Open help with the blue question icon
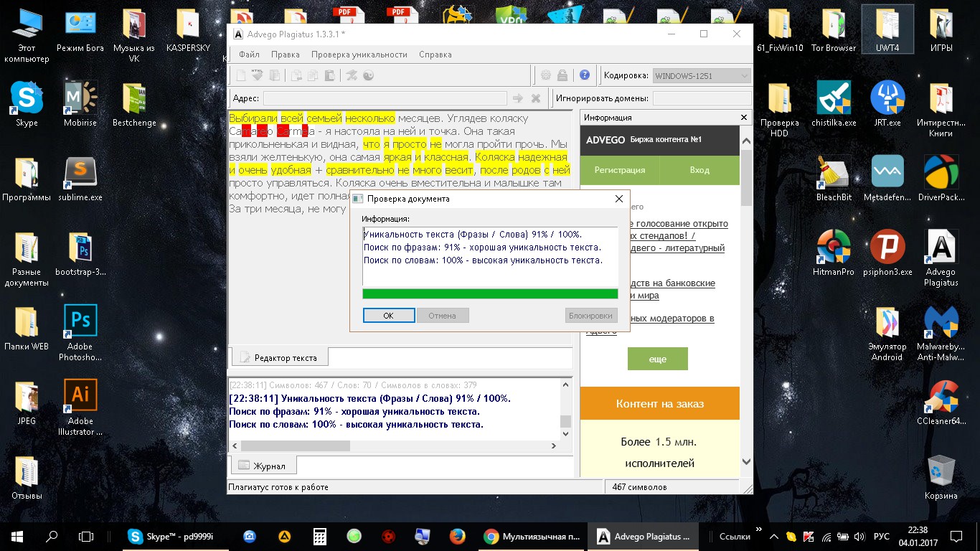This screenshot has width=980, height=551. (585, 75)
